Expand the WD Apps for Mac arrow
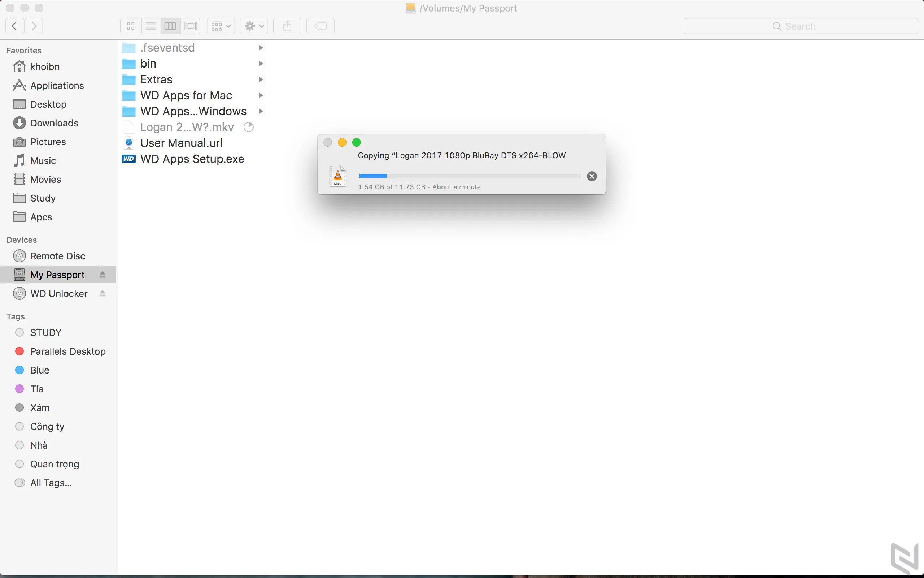The image size is (924, 578). tap(260, 95)
